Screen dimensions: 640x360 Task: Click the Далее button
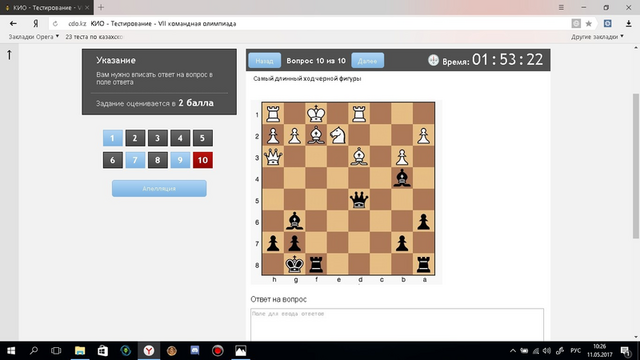(x=367, y=60)
